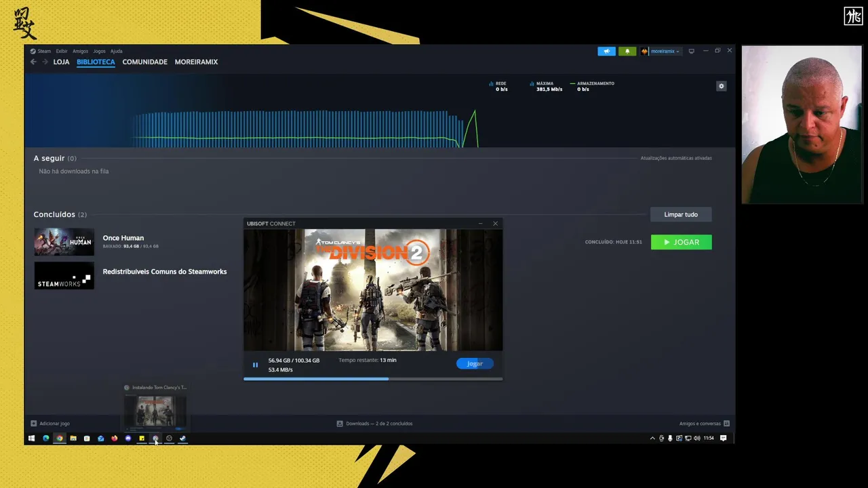Open the Jogos menu
The height and width of the screenshot is (488, 868).
[x=99, y=51]
